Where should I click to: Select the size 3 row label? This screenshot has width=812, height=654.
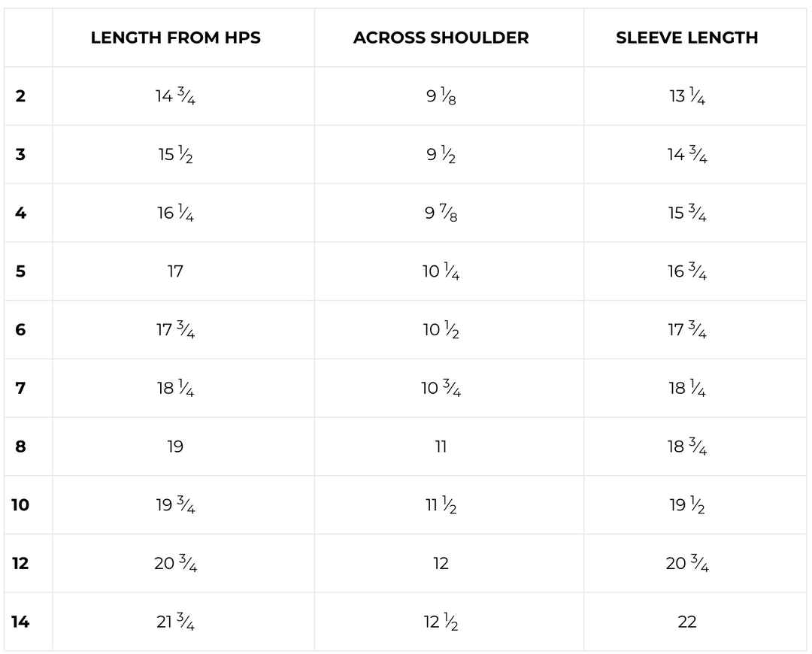(x=20, y=155)
